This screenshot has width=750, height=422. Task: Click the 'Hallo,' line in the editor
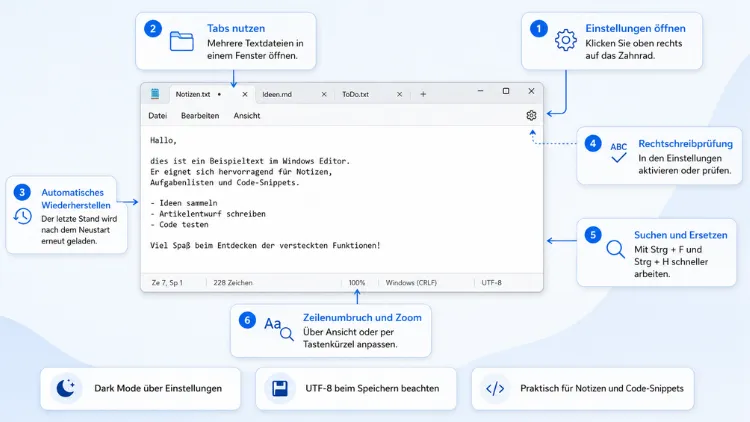163,140
